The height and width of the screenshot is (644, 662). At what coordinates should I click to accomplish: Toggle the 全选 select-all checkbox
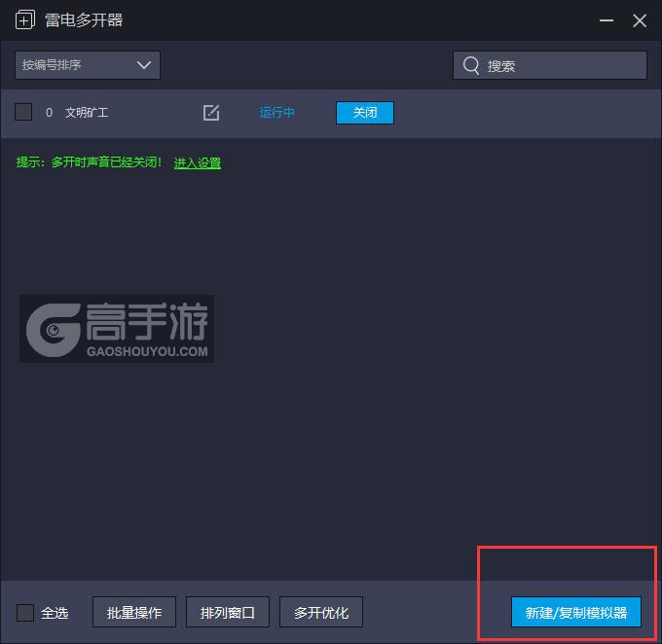[25, 612]
